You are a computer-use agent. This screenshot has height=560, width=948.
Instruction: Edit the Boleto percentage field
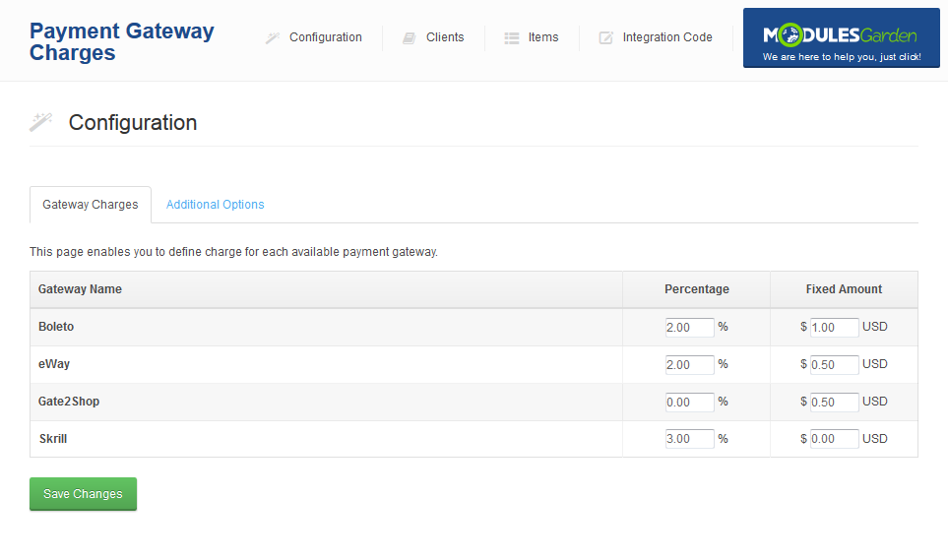click(689, 327)
